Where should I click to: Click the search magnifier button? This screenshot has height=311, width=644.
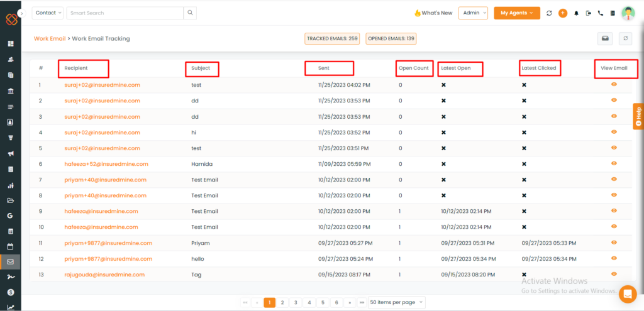coord(190,13)
